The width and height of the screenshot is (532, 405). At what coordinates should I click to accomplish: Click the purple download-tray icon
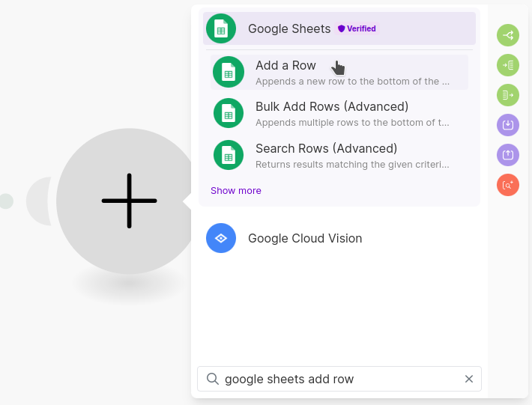tap(508, 125)
